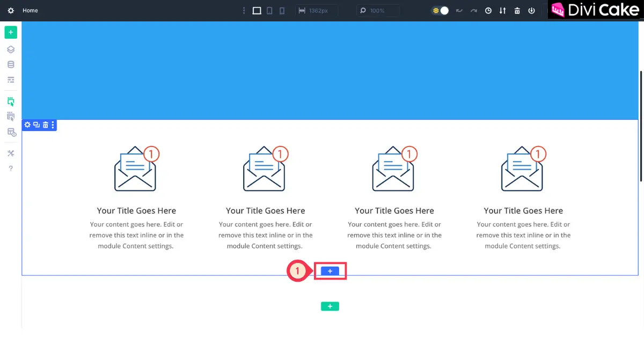
Task: Open row settings gear icon
Action: point(28,125)
